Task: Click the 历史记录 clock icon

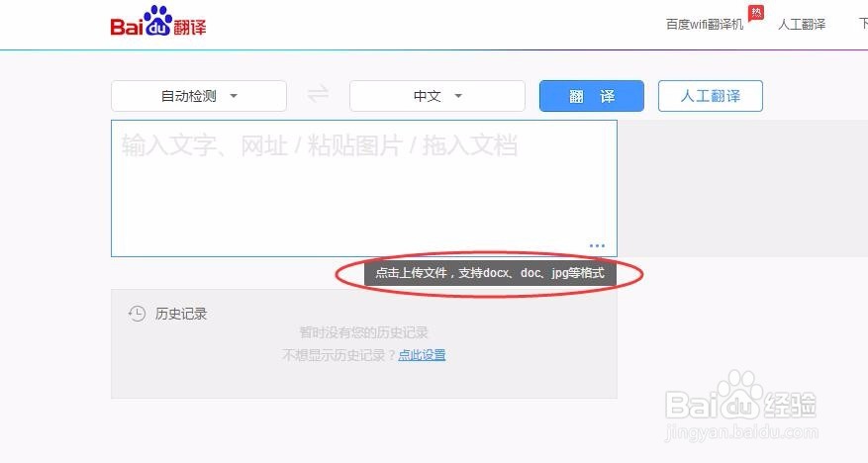Action: coord(137,314)
